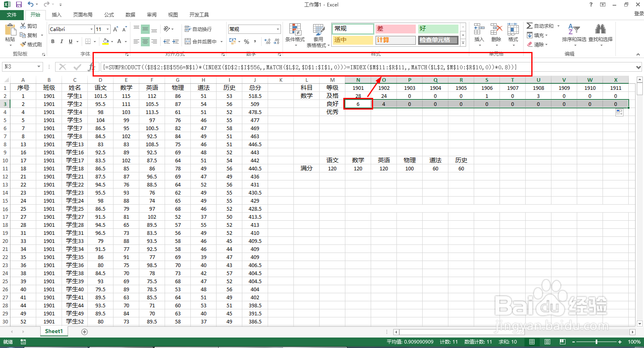The width and height of the screenshot is (644, 348).
Task: Increase decimal places
Action: coord(267,41)
